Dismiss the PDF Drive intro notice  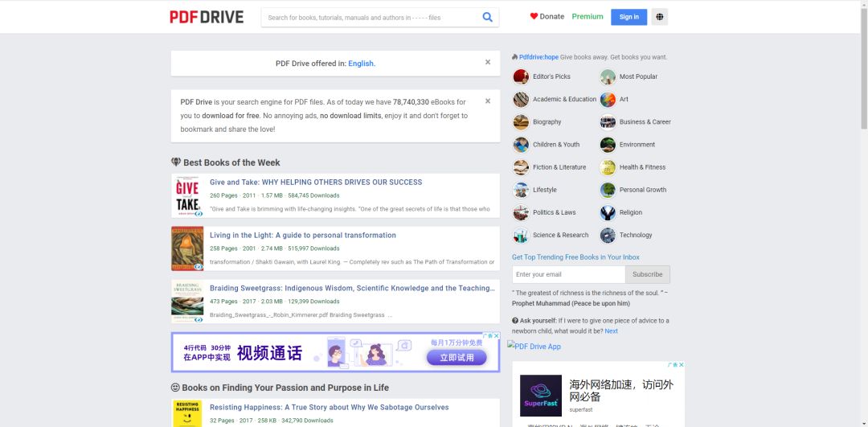(488, 101)
